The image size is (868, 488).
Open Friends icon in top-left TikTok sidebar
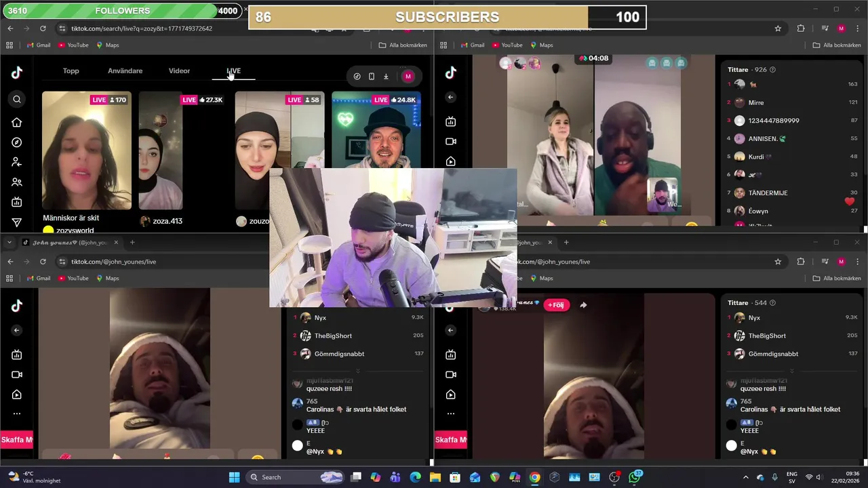tap(17, 182)
